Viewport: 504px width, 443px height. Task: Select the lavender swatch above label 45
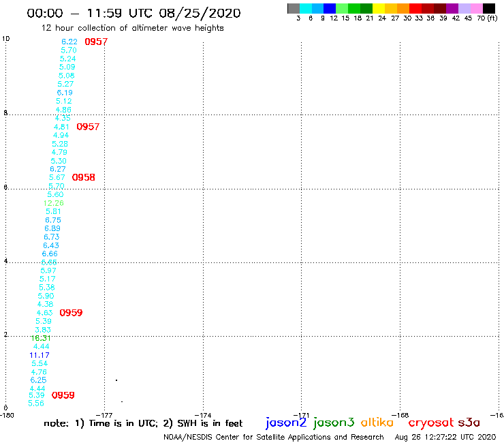coord(464,8)
